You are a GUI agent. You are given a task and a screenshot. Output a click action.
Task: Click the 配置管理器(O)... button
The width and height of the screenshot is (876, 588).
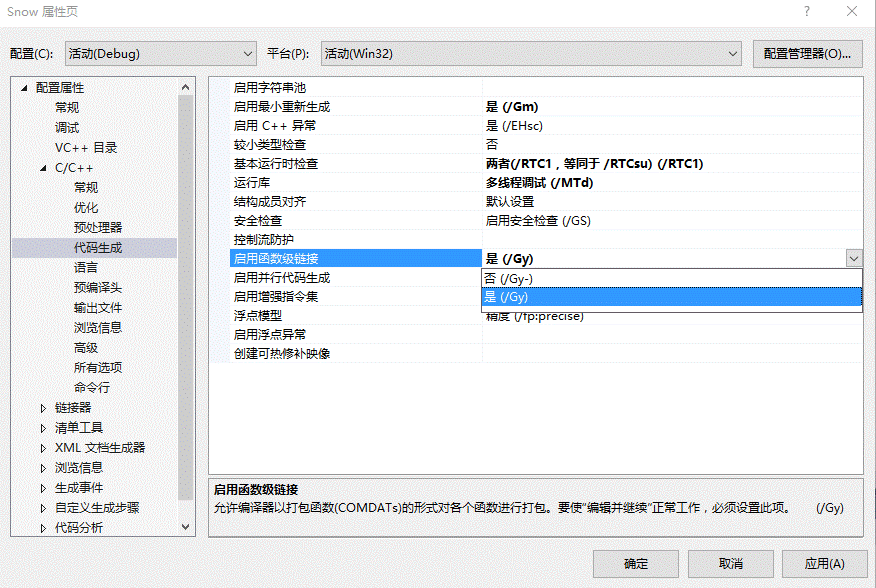pyautogui.click(x=807, y=54)
